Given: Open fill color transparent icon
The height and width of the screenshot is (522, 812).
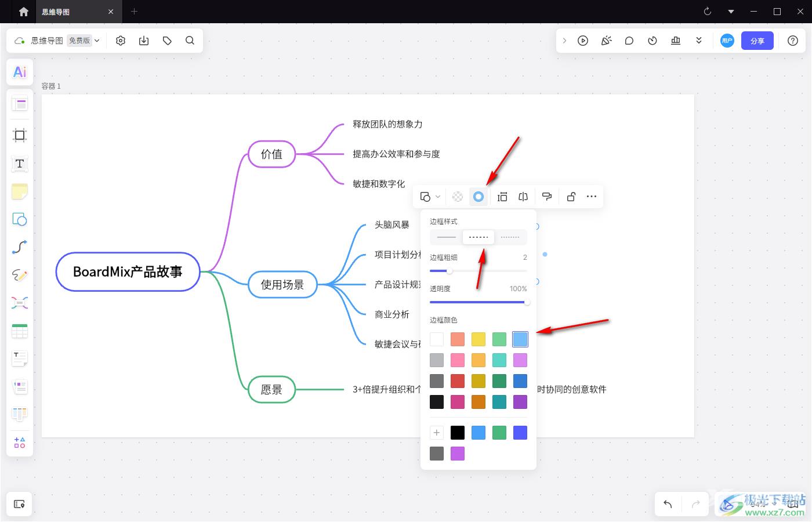Looking at the screenshot, I should [458, 197].
